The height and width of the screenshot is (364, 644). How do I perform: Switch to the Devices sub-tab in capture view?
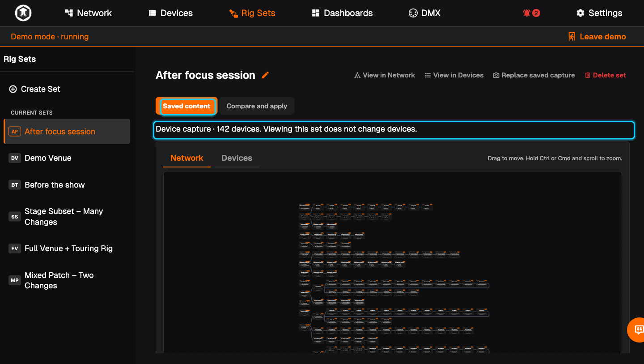pyautogui.click(x=237, y=158)
